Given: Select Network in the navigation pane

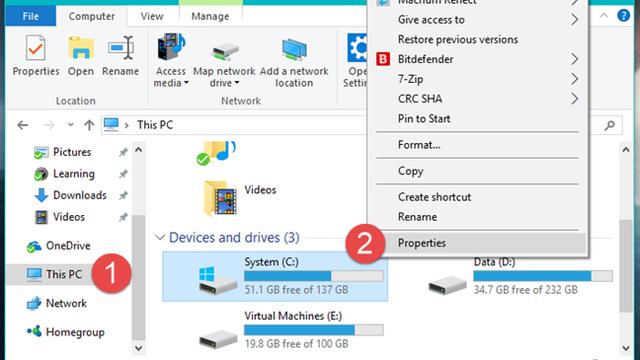Looking at the screenshot, I should [x=66, y=304].
